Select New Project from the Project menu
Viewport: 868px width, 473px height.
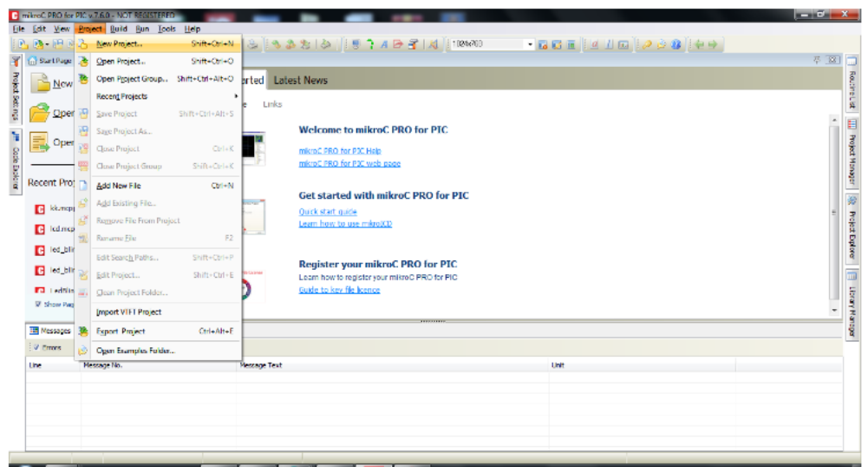point(119,43)
